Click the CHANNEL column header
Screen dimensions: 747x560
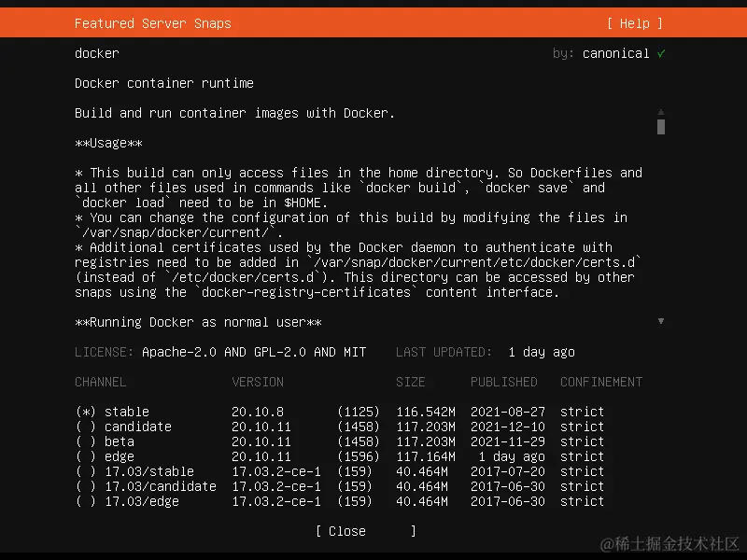(x=101, y=382)
